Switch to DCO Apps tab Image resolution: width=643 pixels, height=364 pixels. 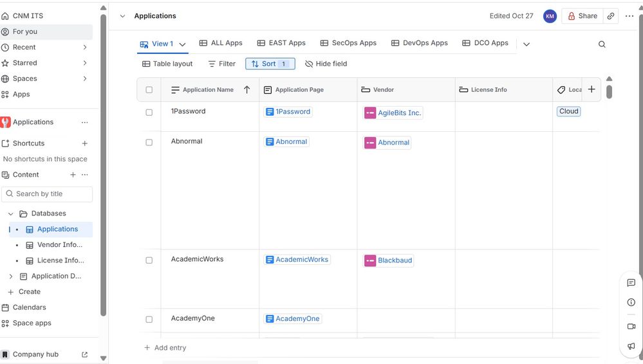[485, 43]
